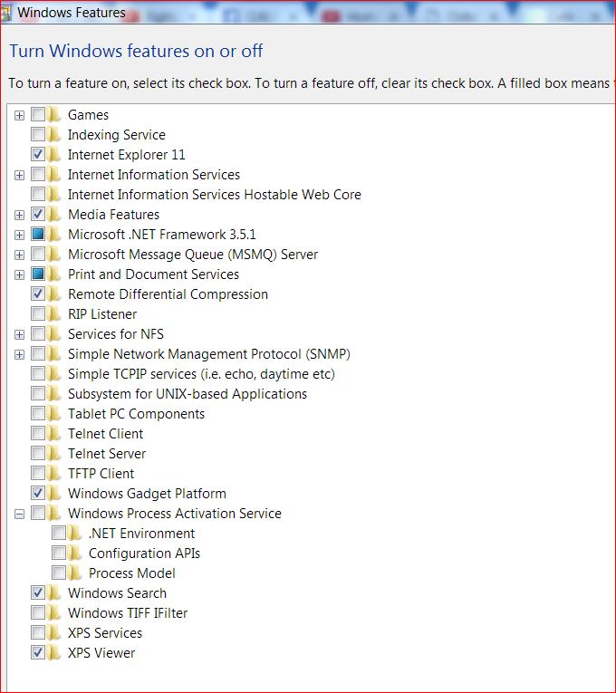Click the folder icon beside Windows Process Activation Service
This screenshot has width=616, height=693.
click(x=54, y=513)
